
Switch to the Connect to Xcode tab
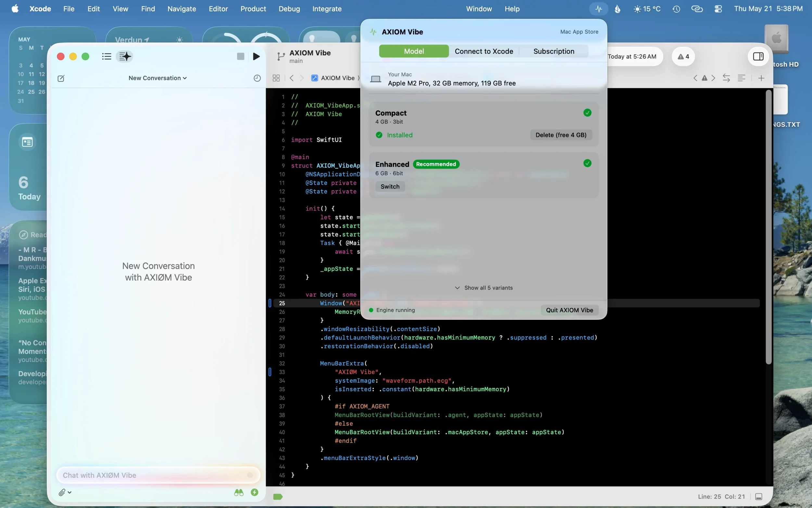pos(484,51)
